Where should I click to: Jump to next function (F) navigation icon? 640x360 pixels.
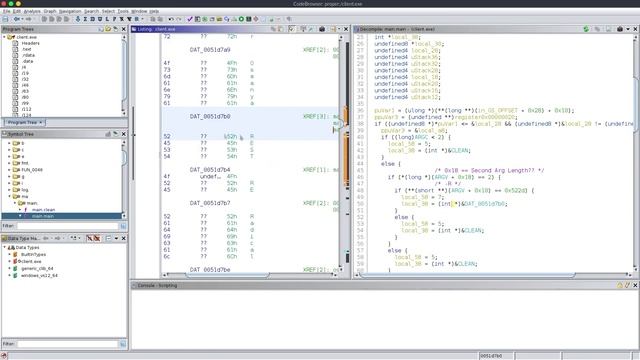(x=114, y=19)
